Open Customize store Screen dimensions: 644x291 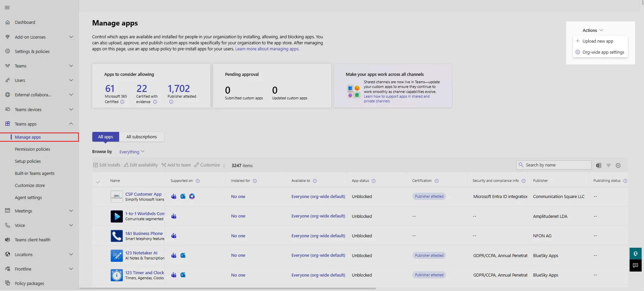[30, 185]
